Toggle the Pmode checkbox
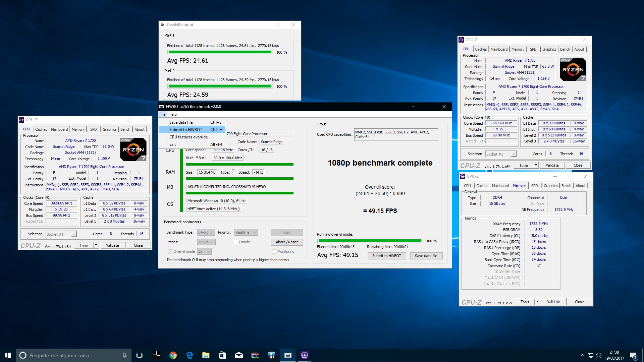Screen dimensions: 644x362 pos(236,242)
